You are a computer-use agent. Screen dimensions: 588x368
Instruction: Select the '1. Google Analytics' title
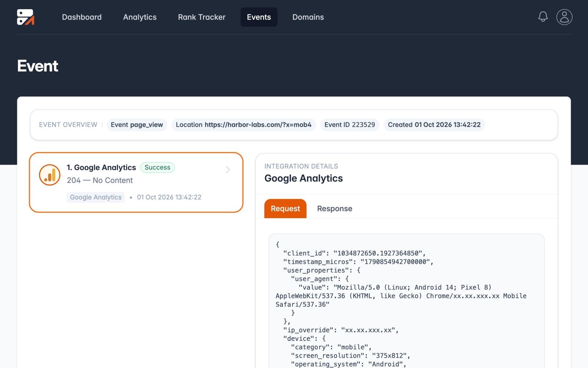pyautogui.click(x=101, y=167)
